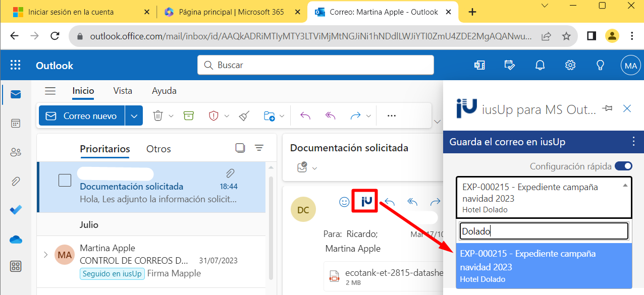Click the Sweep broom icon
Screen dimensions: 644x295
click(x=244, y=115)
